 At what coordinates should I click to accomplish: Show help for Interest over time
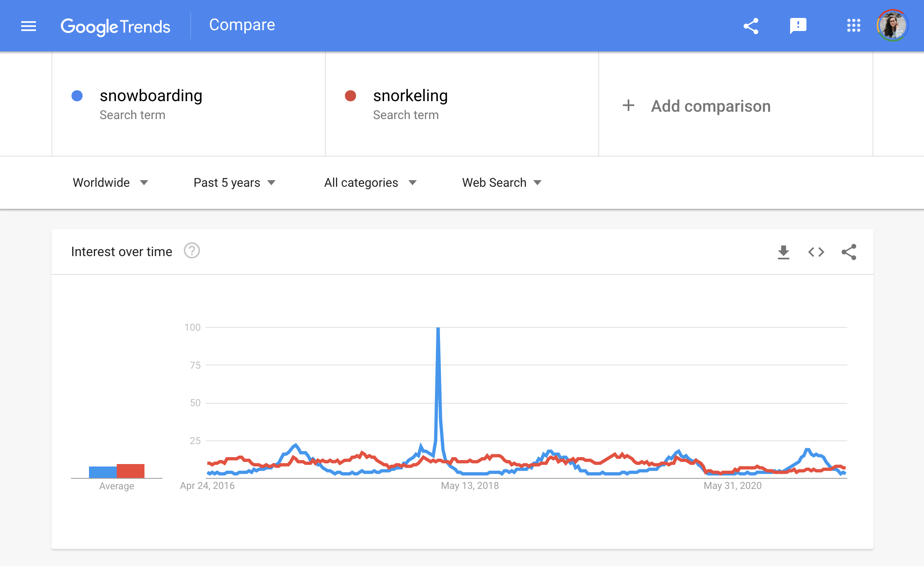coord(192,251)
